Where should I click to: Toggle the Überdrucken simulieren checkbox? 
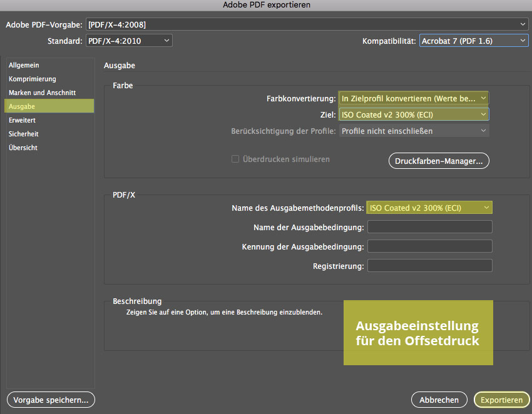(235, 159)
